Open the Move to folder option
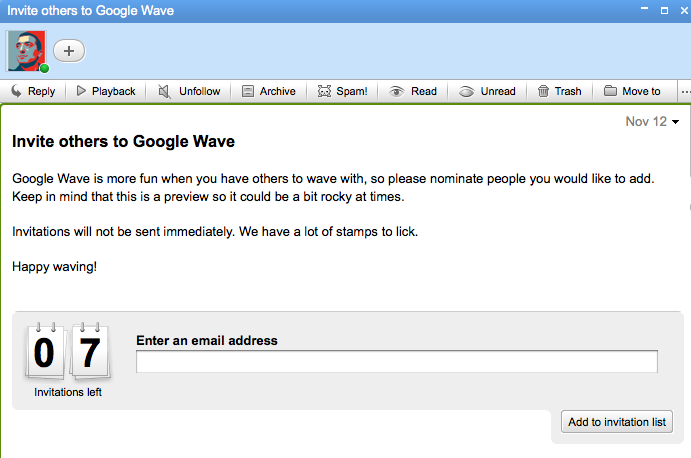 pos(632,91)
